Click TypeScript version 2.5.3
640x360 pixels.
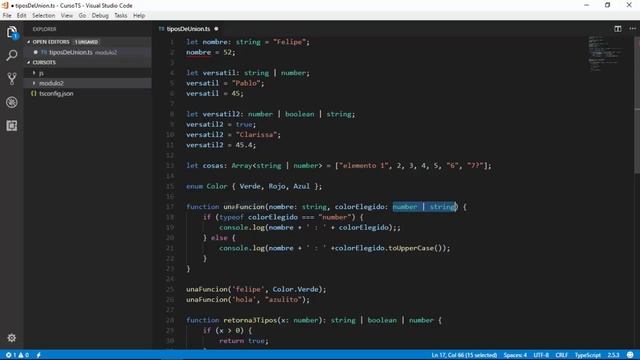613,355
